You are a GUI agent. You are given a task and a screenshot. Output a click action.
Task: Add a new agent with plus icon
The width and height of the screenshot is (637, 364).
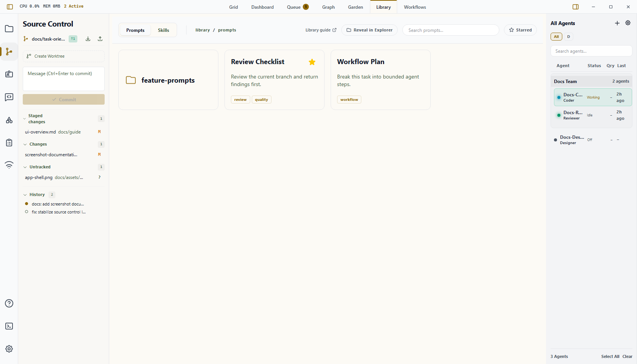pos(617,23)
